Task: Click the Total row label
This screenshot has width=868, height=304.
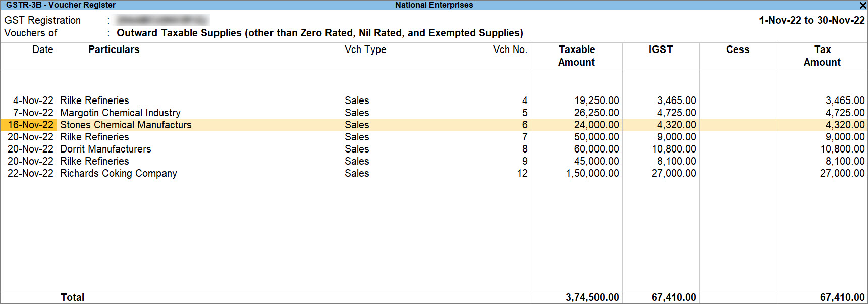Action: tap(73, 297)
